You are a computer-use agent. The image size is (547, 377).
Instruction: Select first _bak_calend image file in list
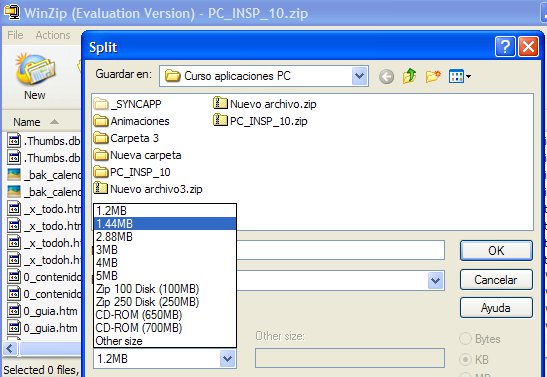coord(44,175)
